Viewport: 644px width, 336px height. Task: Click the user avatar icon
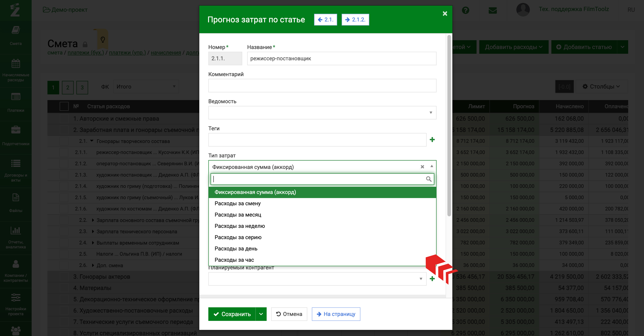click(x=523, y=9)
